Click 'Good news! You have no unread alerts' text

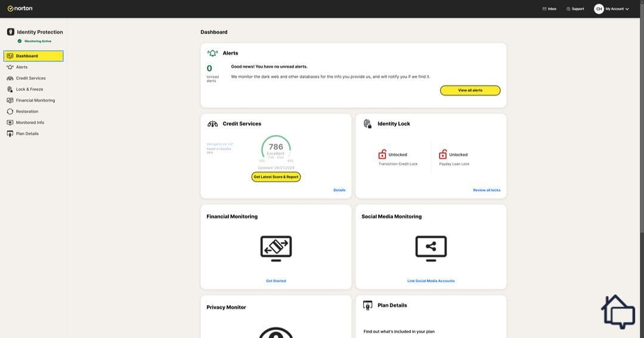pyautogui.click(x=269, y=67)
